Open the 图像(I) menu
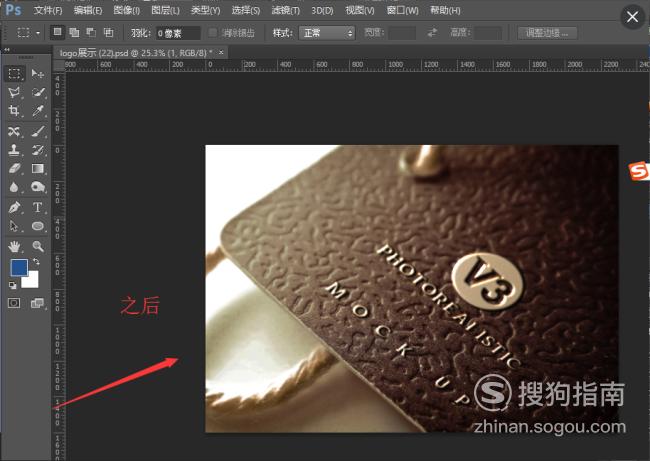The height and width of the screenshot is (461, 650). (x=126, y=10)
